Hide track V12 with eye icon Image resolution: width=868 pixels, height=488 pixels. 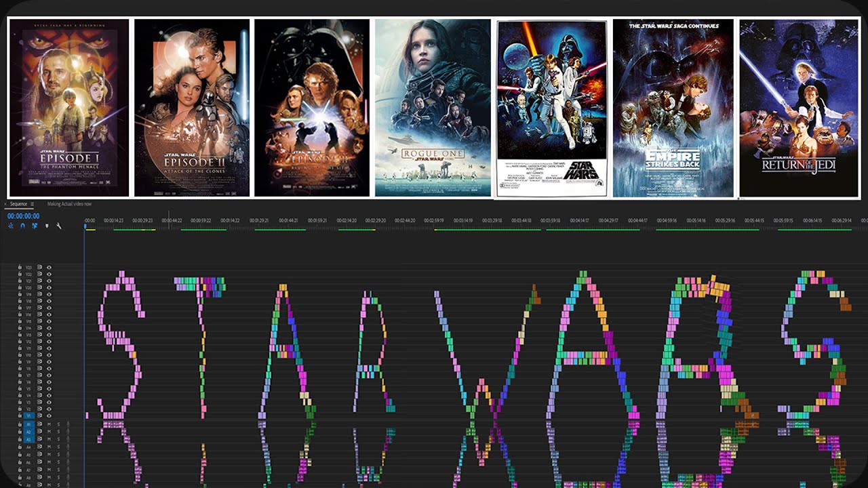49,342
